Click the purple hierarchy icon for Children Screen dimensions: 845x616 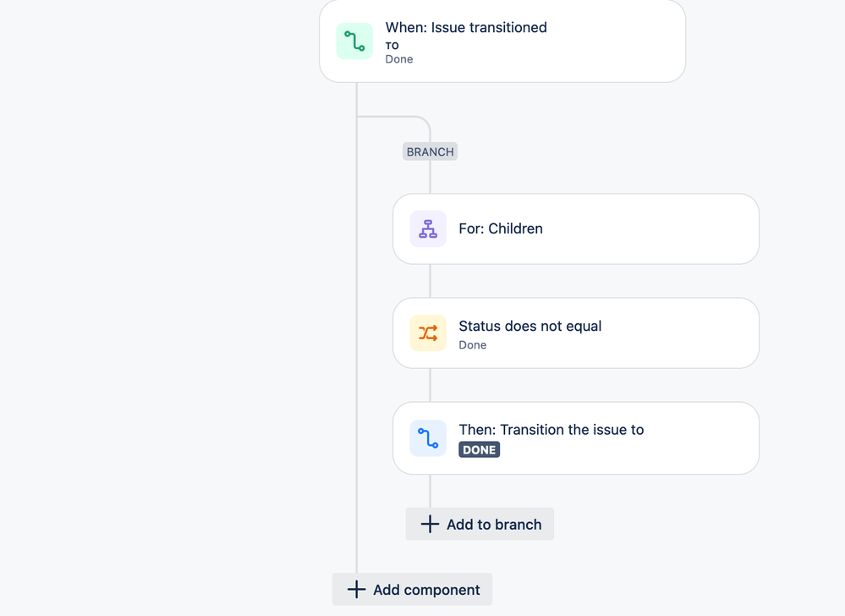tap(428, 229)
